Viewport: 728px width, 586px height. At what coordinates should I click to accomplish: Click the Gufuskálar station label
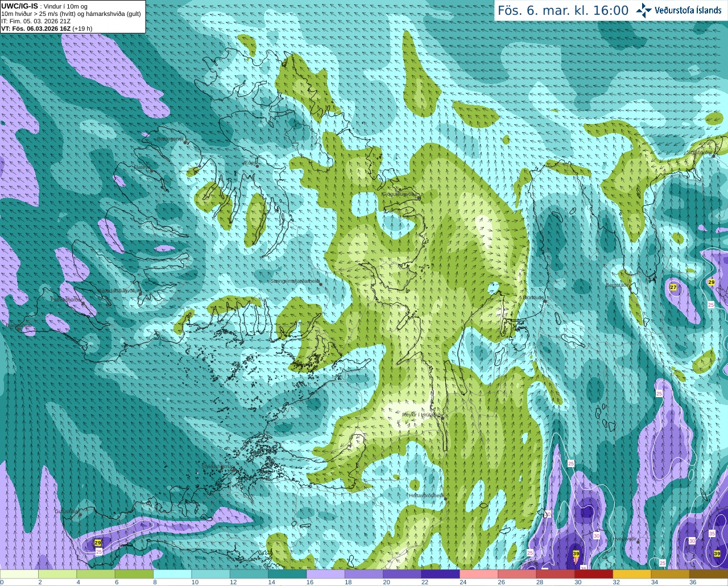[x=67, y=511]
